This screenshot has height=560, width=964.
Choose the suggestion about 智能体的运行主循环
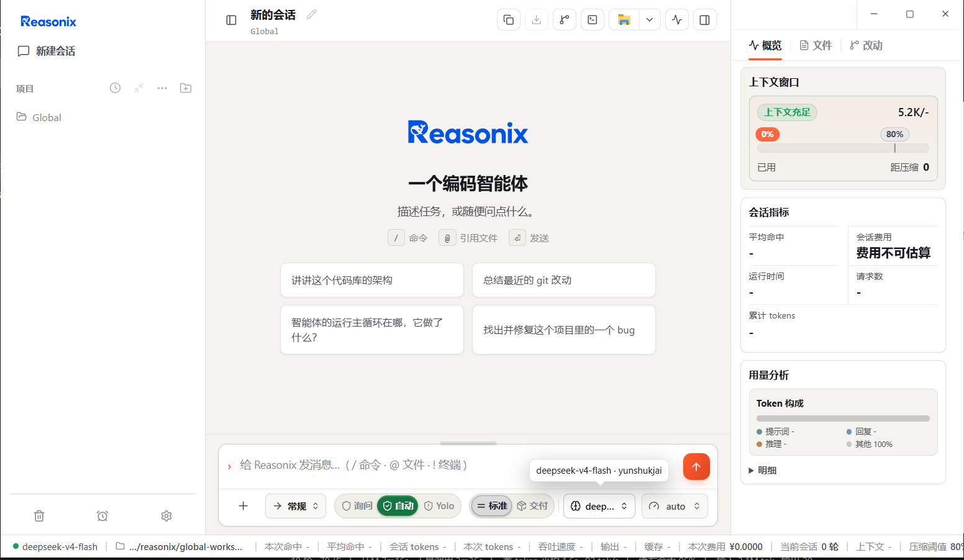point(372,330)
